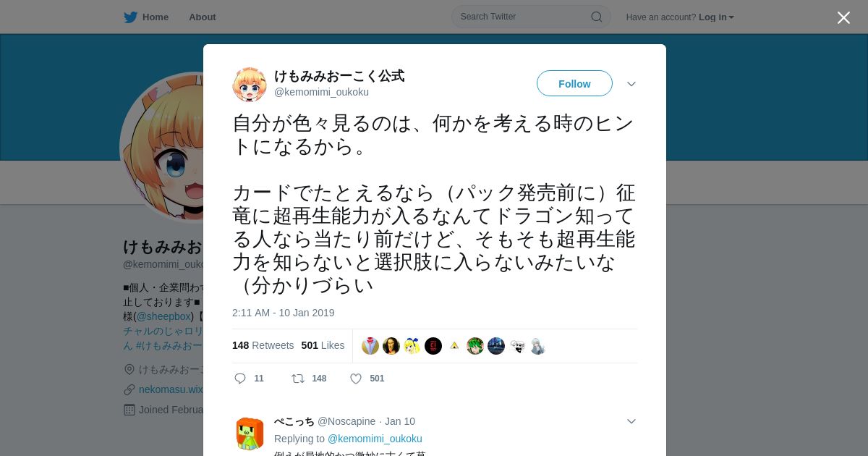868x456 pixels.
Task: Expand the tweet options chevron beside Follow
Action: [631, 84]
